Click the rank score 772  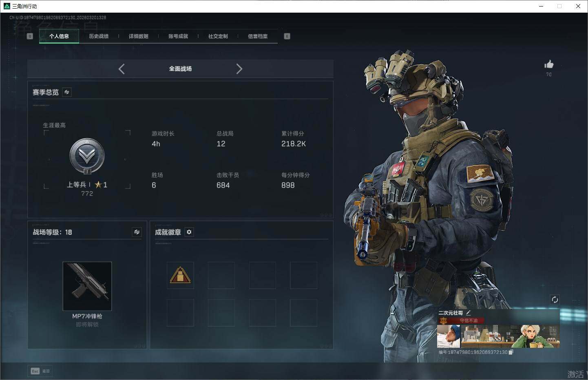(x=87, y=194)
